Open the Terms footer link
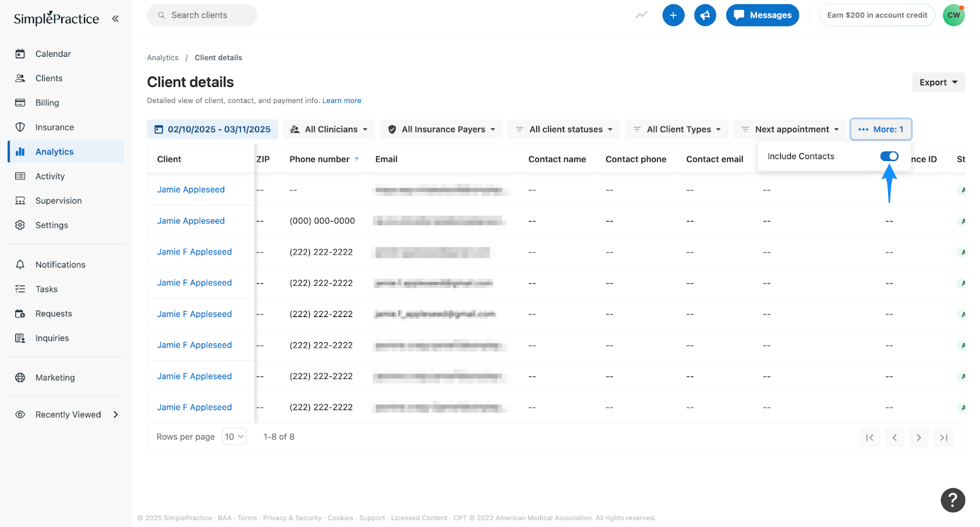This screenshot has width=980, height=527. click(247, 518)
